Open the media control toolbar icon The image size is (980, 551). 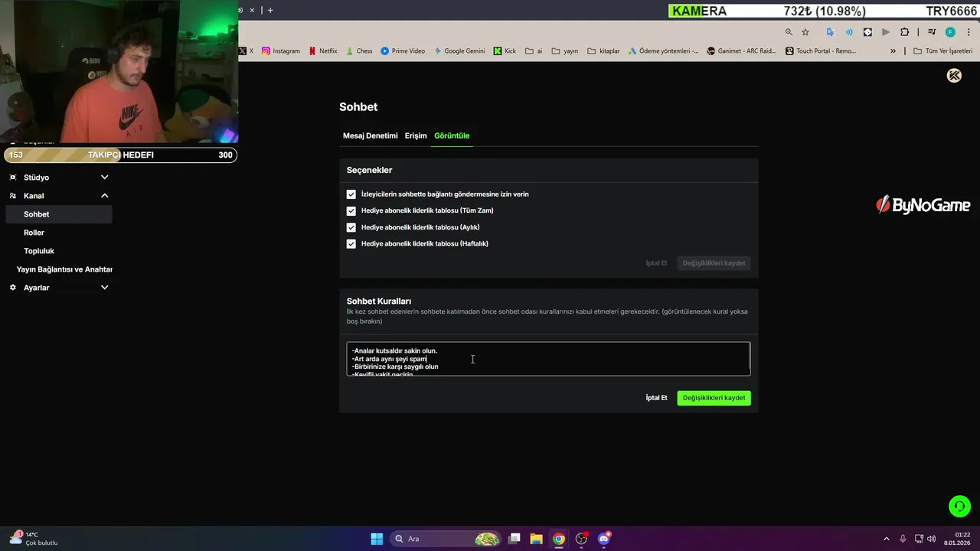click(x=931, y=32)
